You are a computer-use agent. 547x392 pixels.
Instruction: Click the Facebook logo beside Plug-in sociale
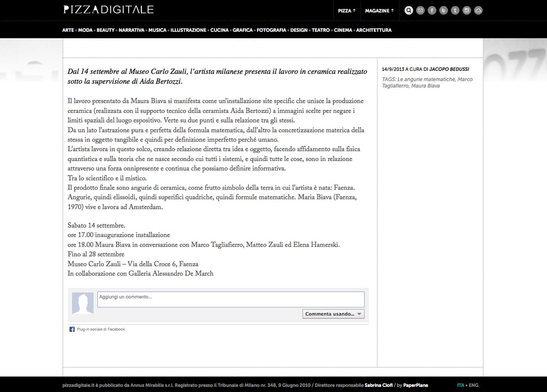click(72, 329)
